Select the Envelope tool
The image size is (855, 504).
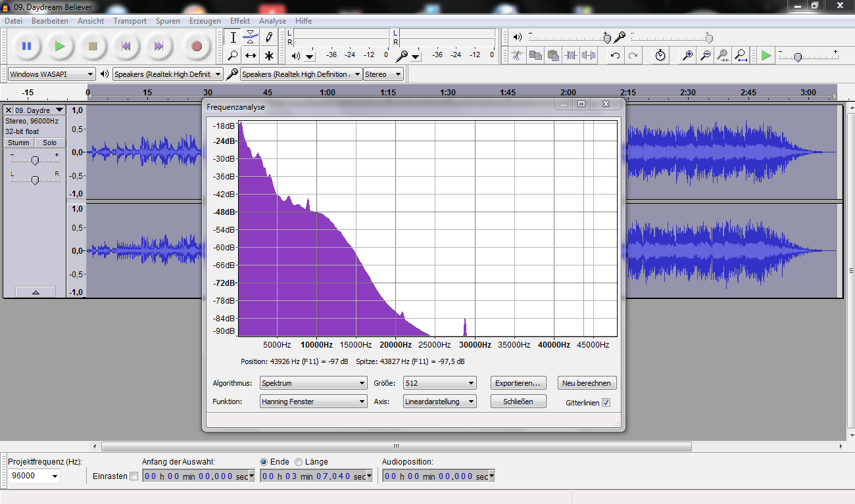point(251,37)
